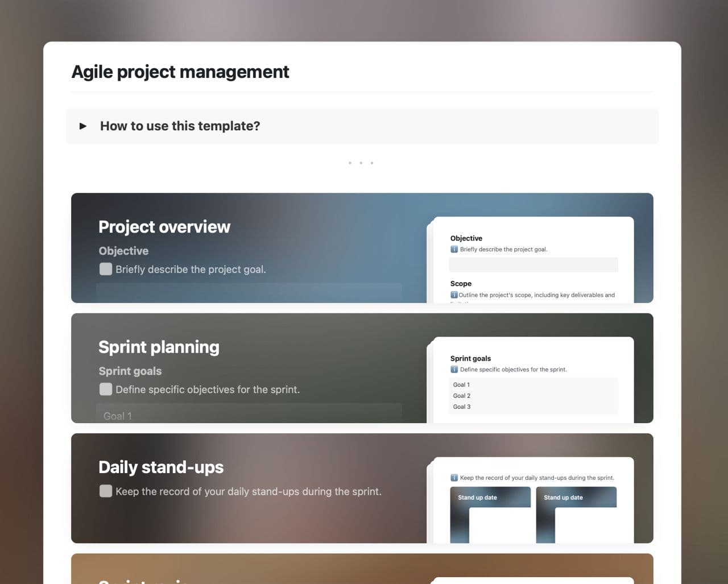Click the large "Goal 1" field in Sprint planning banner
The height and width of the screenshot is (584, 728).
tap(249, 415)
